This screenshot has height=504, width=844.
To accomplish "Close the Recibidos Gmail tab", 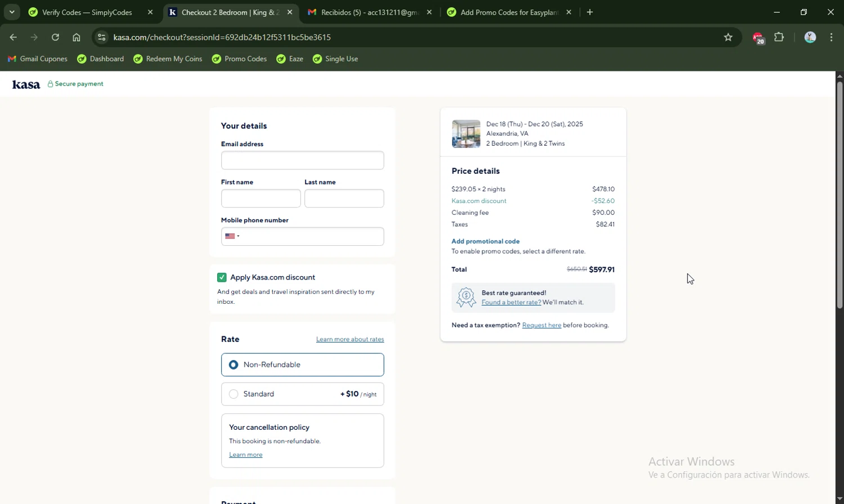I will click(429, 12).
